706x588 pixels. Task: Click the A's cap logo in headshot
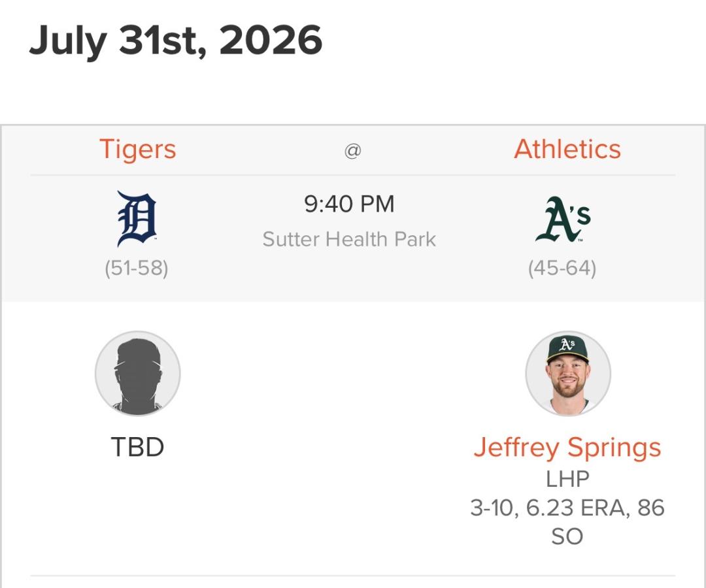coord(567,345)
